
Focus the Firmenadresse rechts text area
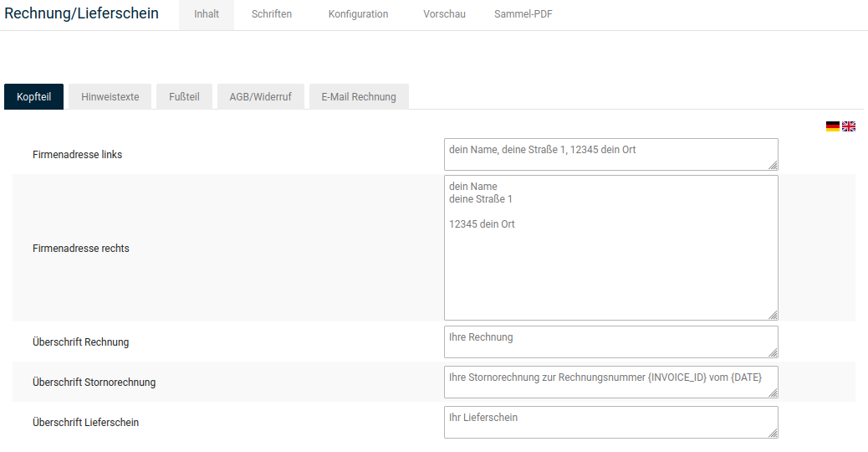click(x=610, y=248)
